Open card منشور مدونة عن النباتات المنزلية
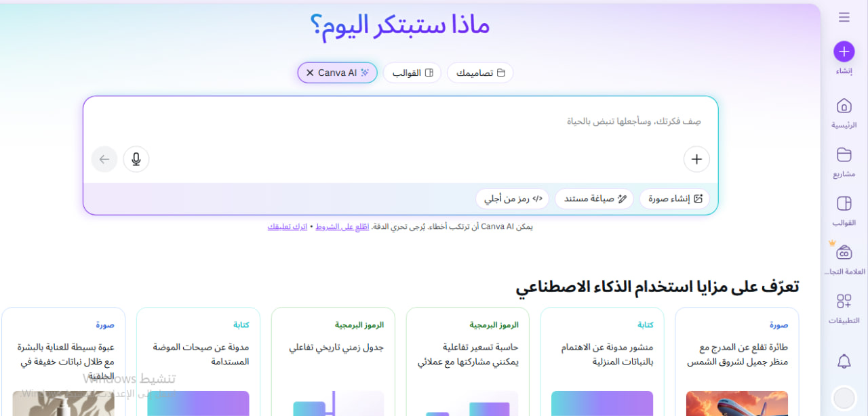 [x=602, y=362]
